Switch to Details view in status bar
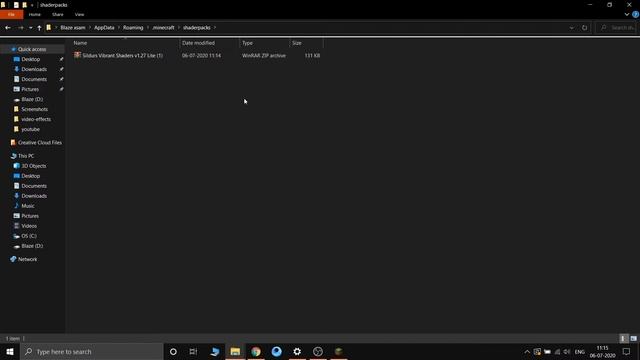The image size is (640, 360). [x=623, y=338]
